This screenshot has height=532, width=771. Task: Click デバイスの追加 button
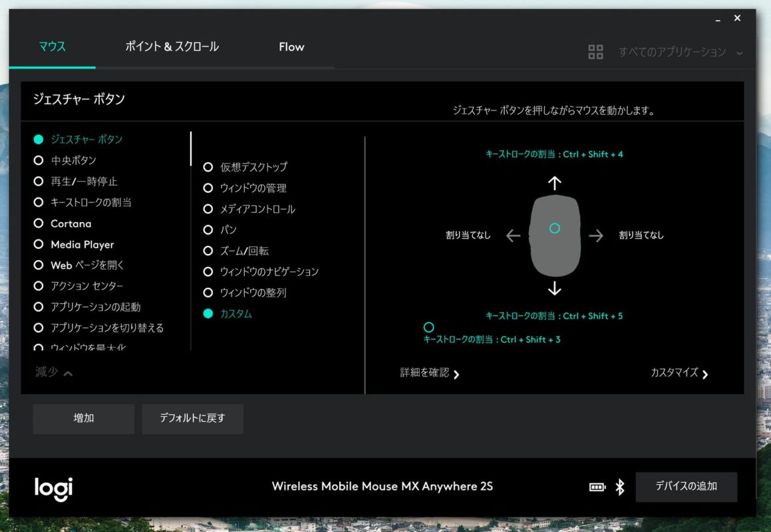click(x=687, y=487)
